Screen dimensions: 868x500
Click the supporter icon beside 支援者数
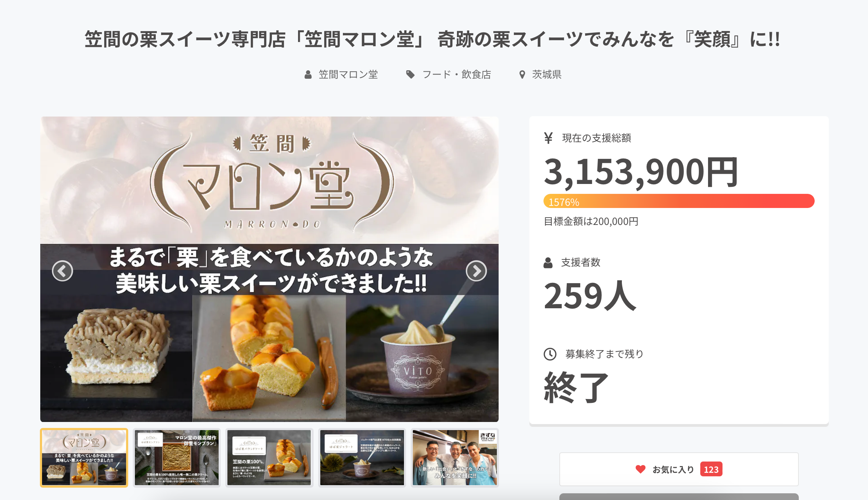(x=548, y=263)
